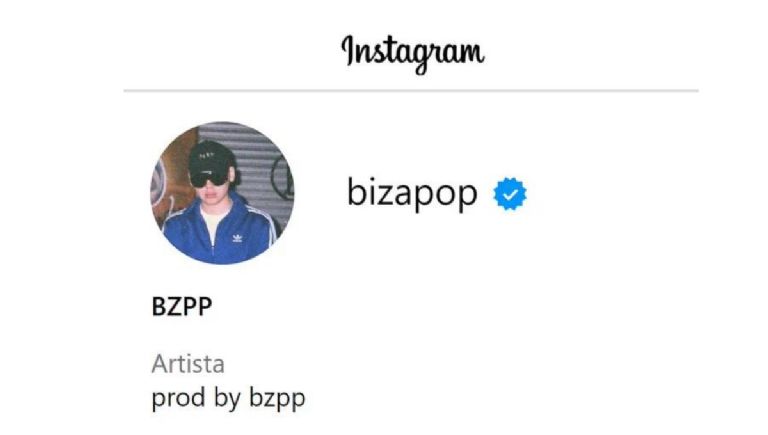The height and width of the screenshot is (435, 768).
Task: Click the black cap in the avatar
Action: (x=211, y=157)
